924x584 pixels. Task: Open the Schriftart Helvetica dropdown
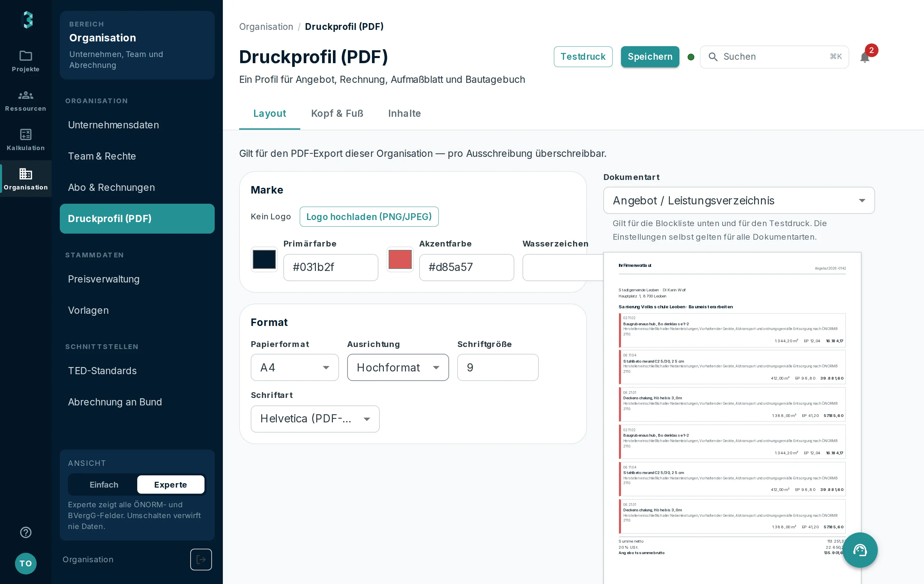(315, 419)
